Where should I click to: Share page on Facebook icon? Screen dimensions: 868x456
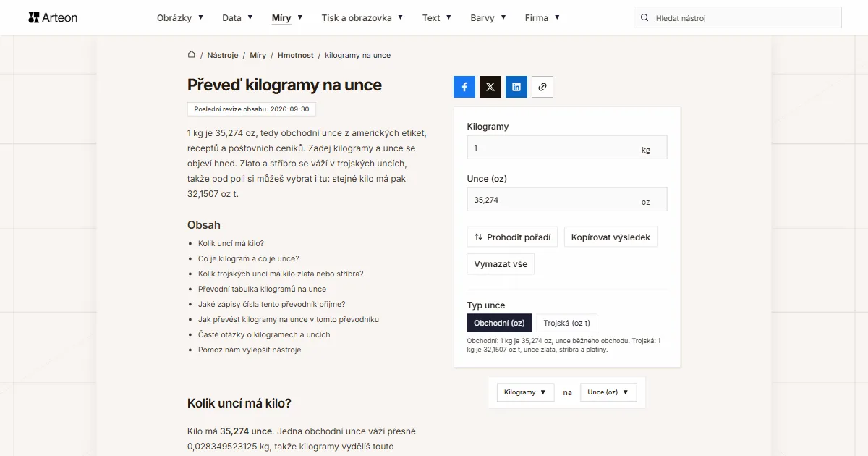pos(464,87)
